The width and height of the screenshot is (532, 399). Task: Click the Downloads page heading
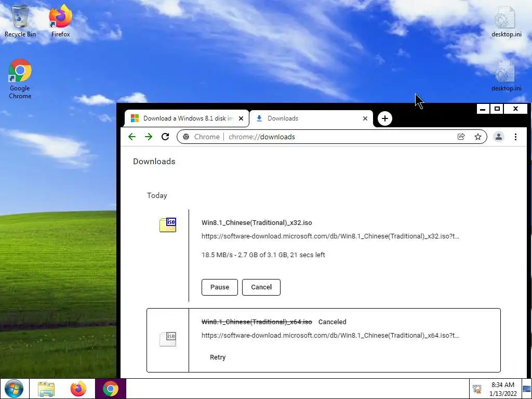tap(154, 162)
